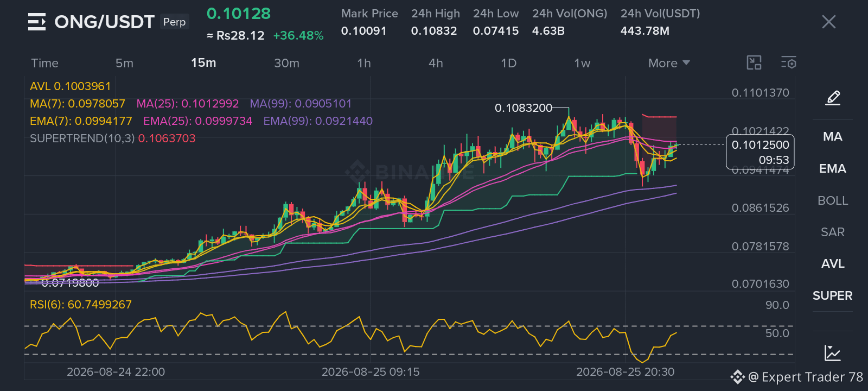Select the 1w timeframe
The width and height of the screenshot is (868, 391).
[582, 63]
